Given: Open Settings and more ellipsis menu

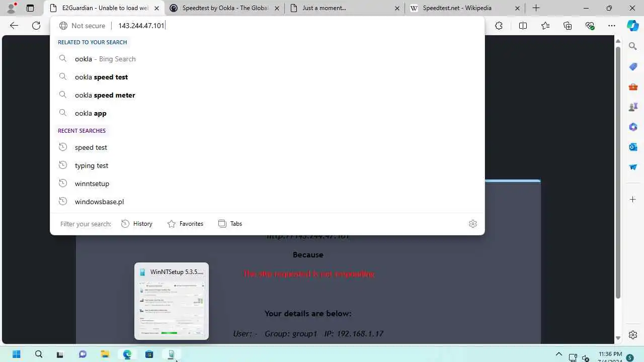Looking at the screenshot, I should [612, 26].
